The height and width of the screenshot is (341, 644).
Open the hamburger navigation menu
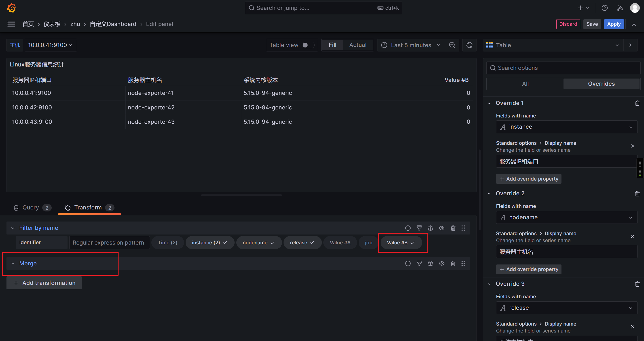coord(11,24)
